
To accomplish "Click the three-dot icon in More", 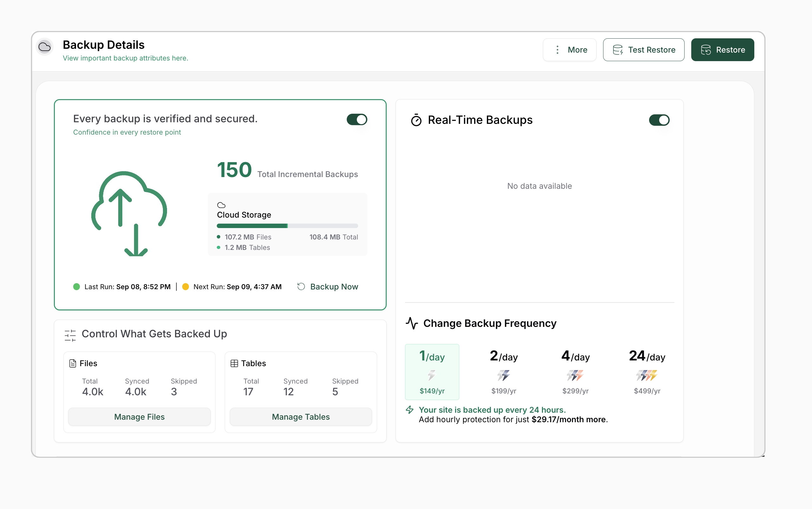I will point(557,50).
